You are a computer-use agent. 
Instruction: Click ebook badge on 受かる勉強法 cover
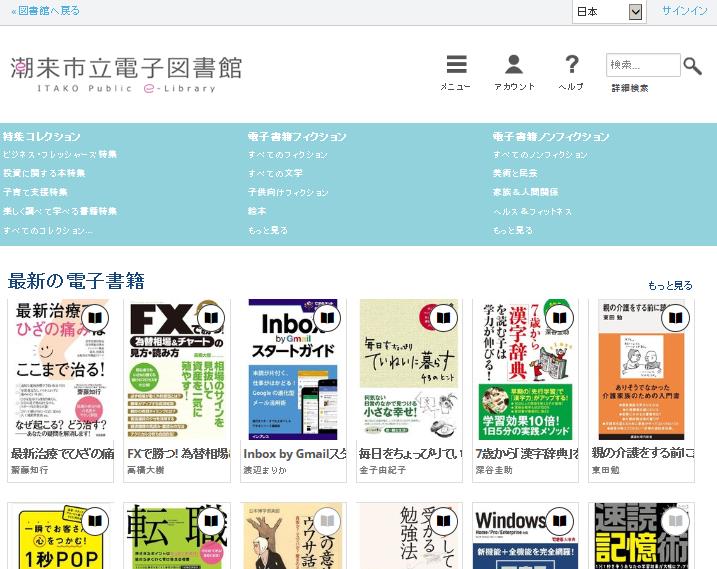tap(443, 521)
